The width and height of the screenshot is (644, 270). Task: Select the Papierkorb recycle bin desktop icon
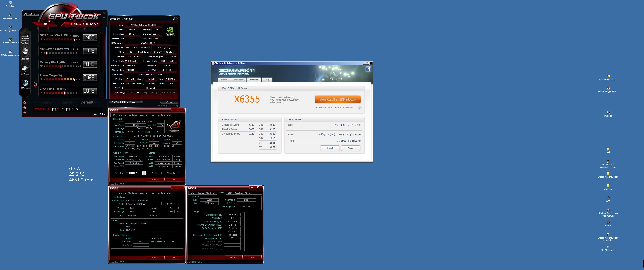(10, 4)
